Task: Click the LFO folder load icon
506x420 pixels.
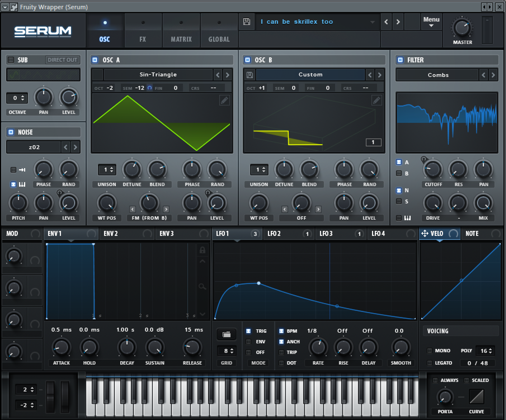Action: tap(227, 334)
